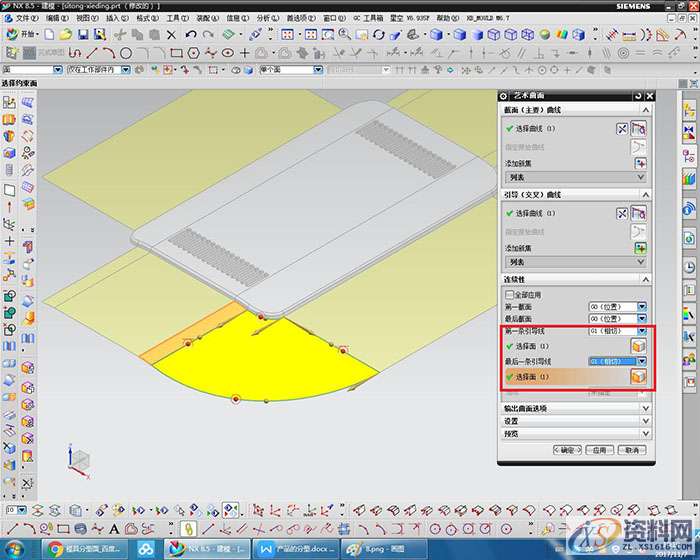Toggle the 全部应用 (Apply to All) checkbox
Screen dimensions: 700x560
pos(511,296)
